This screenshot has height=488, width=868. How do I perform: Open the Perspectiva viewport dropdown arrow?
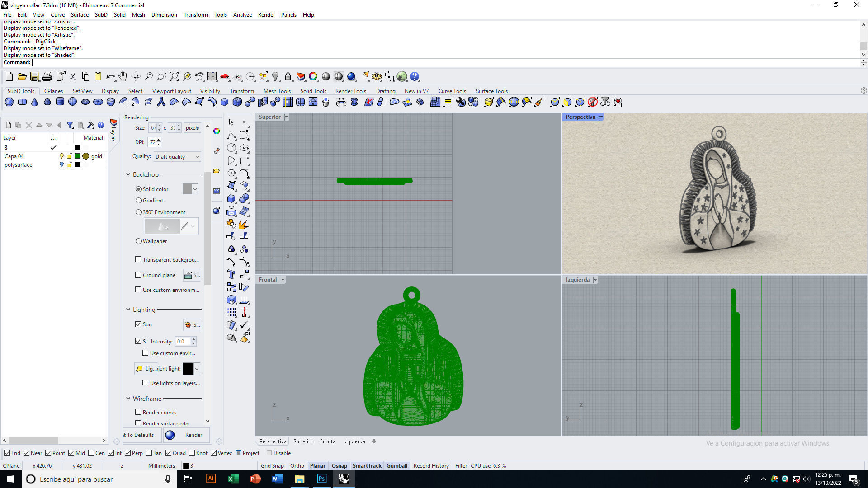(x=600, y=117)
